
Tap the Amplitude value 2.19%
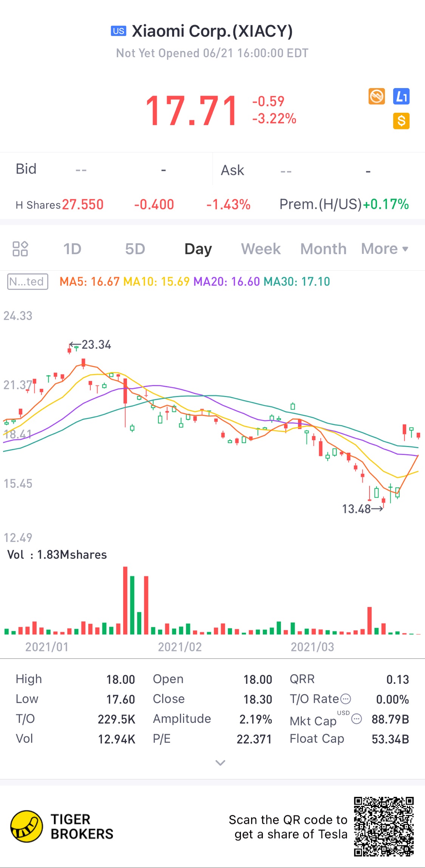click(x=256, y=719)
